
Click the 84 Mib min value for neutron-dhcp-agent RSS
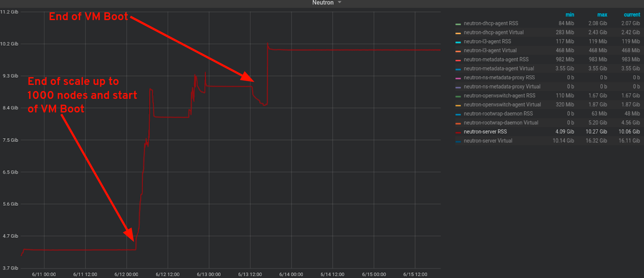pyautogui.click(x=566, y=23)
